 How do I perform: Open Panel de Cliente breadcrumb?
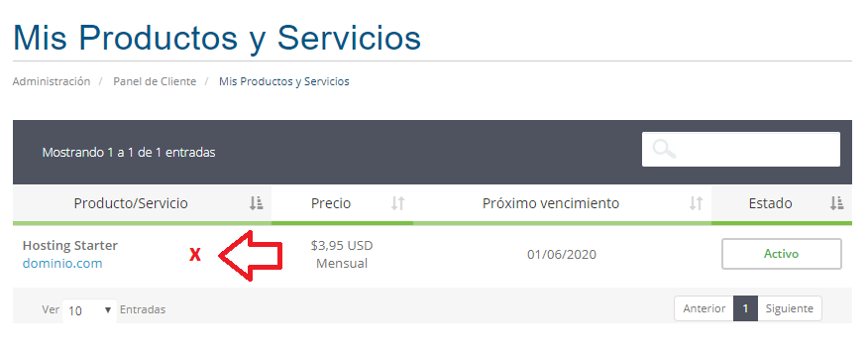click(x=155, y=81)
